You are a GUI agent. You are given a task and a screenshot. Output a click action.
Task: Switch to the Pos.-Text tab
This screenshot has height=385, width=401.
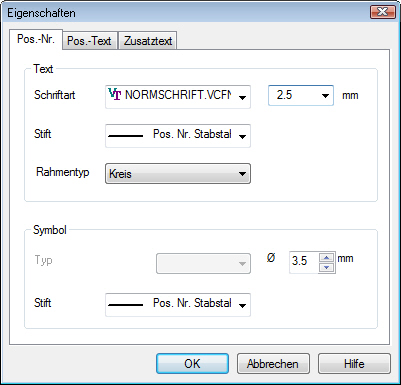[90, 41]
